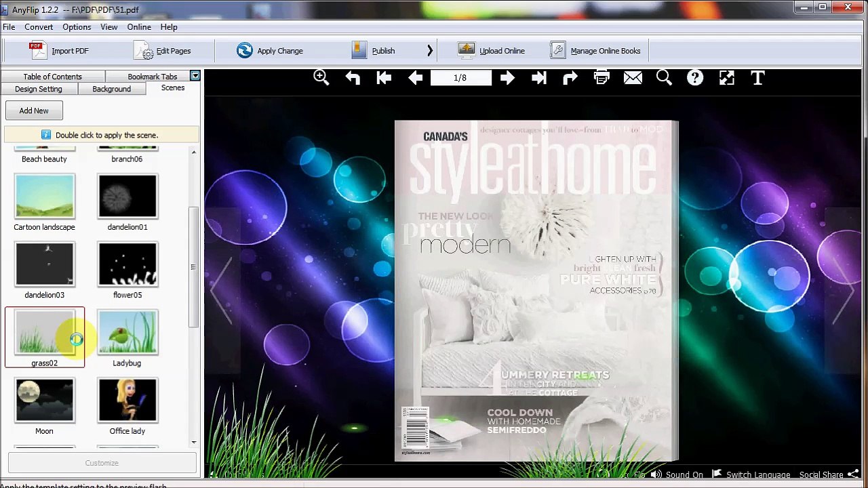Select the Scenes tab
Image resolution: width=868 pixels, height=488 pixels.
tap(173, 88)
